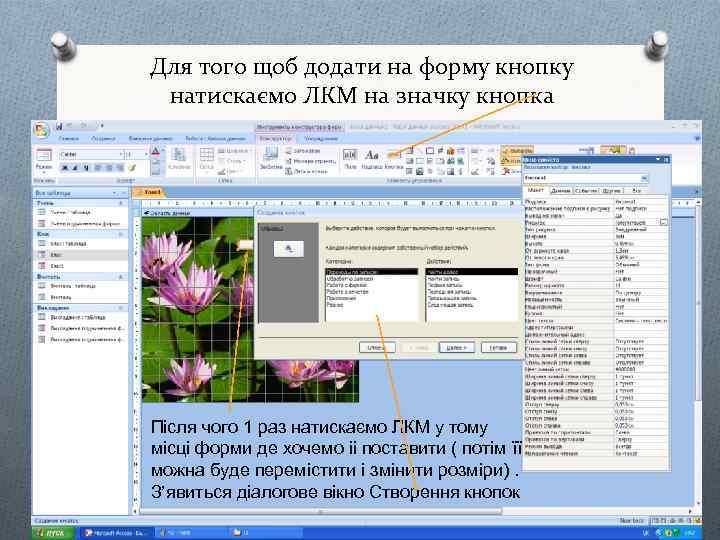Collapse the Виходження group in navigation pane
The width and height of the screenshot is (720, 540).
[121, 308]
